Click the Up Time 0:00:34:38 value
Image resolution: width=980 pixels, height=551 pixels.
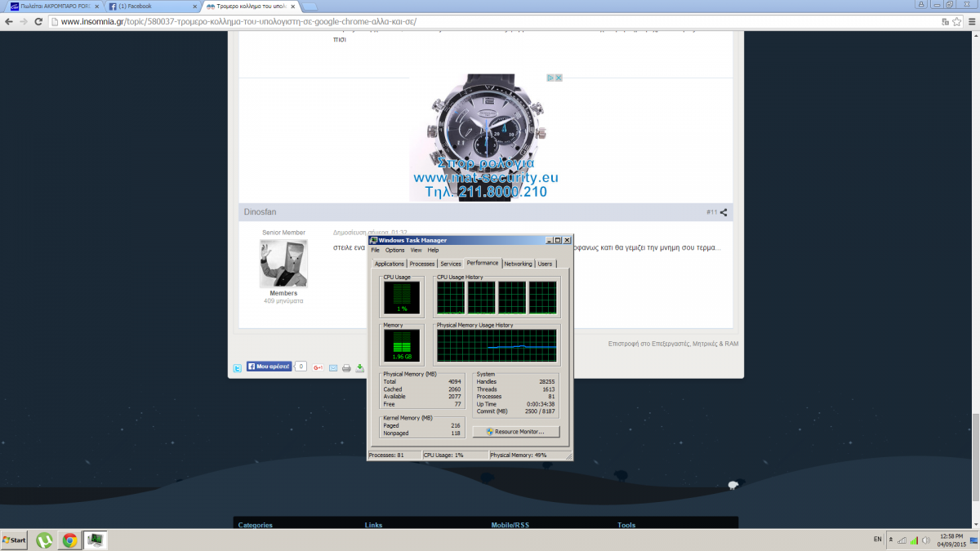[541, 404]
